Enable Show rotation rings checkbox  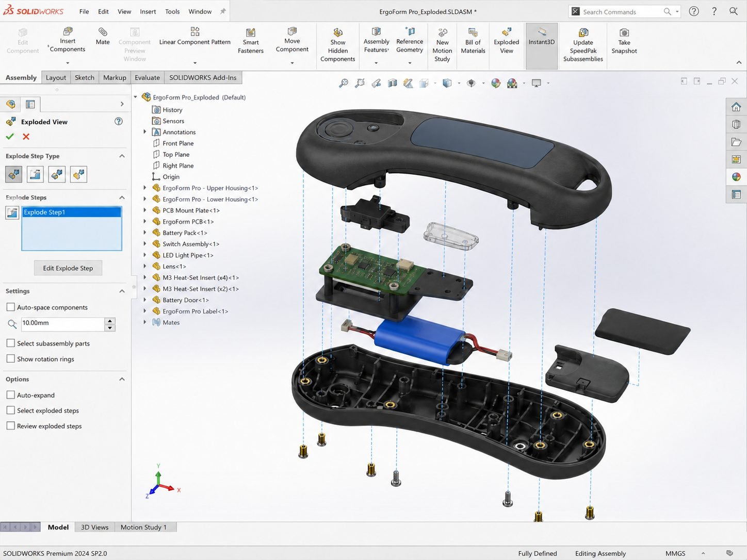pos(10,359)
